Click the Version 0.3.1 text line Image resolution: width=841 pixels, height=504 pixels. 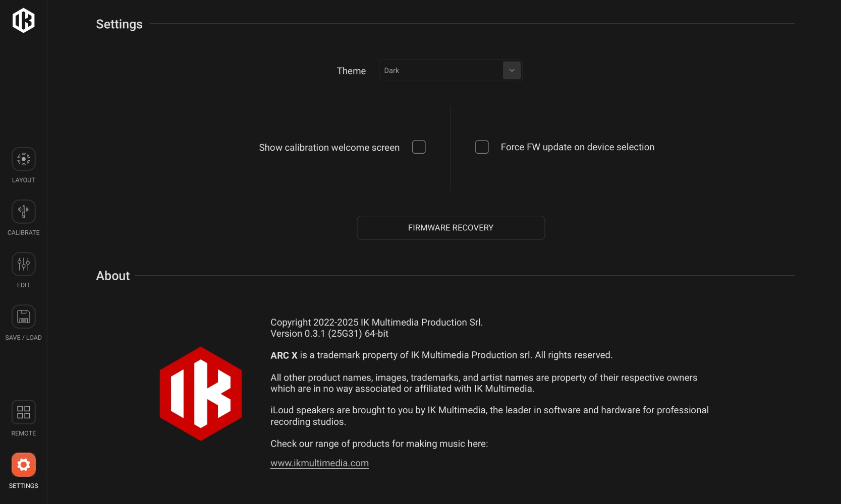tap(329, 334)
